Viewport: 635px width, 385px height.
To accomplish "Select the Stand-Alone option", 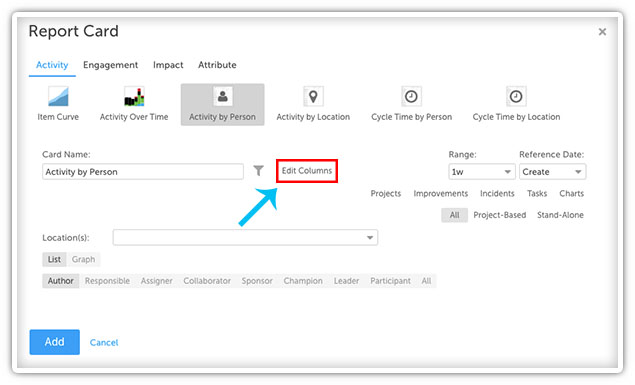I will click(560, 215).
